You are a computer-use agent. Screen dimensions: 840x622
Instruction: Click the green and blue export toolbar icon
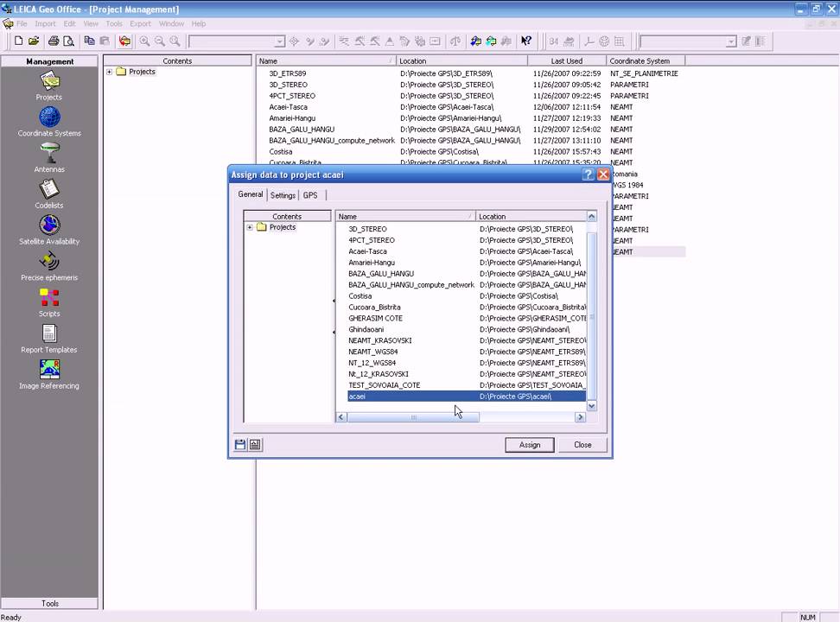[491, 41]
